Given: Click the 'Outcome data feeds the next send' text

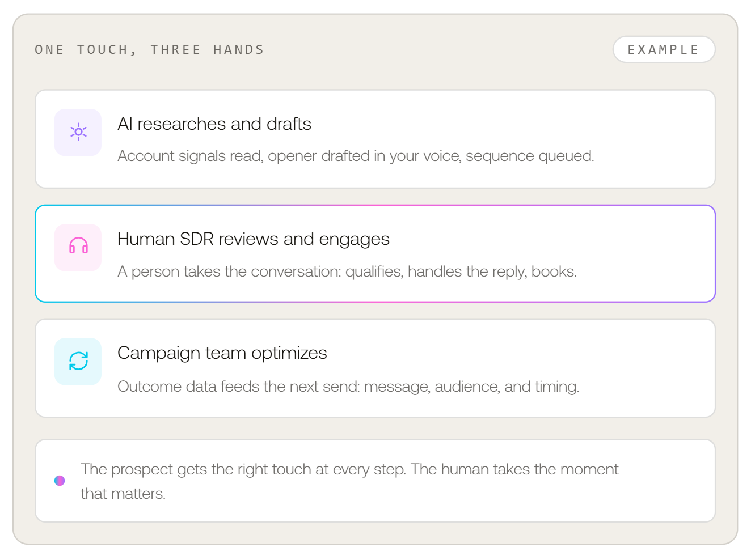Looking at the screenshot, I should tap(348, 387).
